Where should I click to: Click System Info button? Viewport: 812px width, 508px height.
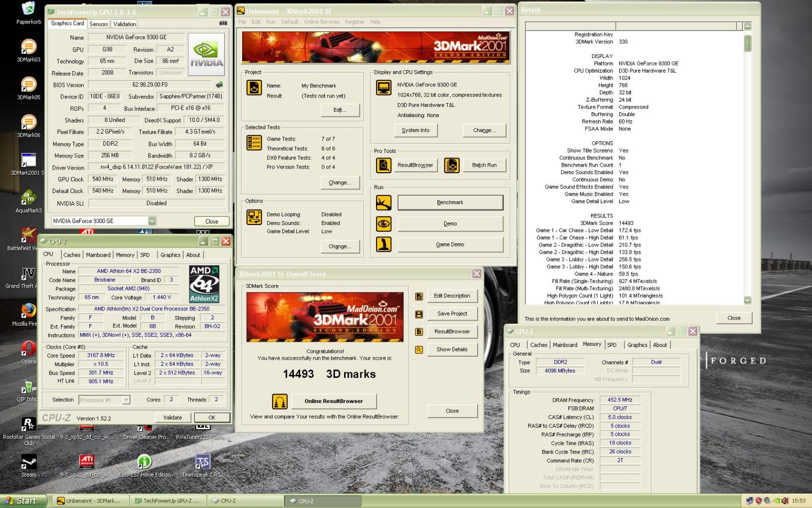pyautogui.click(x=416, y=130)
